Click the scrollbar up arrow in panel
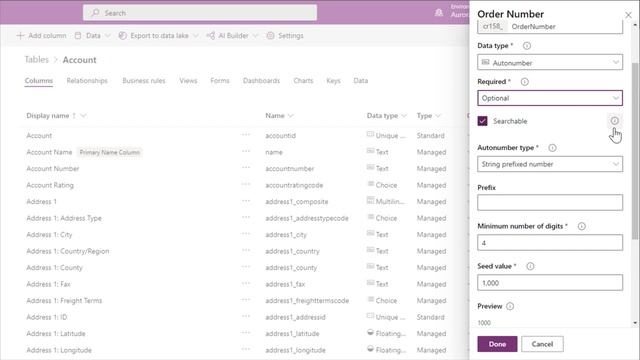Screen dimensions: 640x360 coord(635,25)
